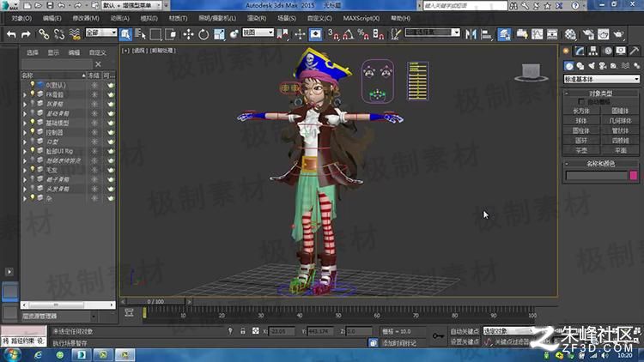This screenshot has width=644, height=362.
Task: Click the time slider handle at frame 0
Action: click(x=155, y=301)
